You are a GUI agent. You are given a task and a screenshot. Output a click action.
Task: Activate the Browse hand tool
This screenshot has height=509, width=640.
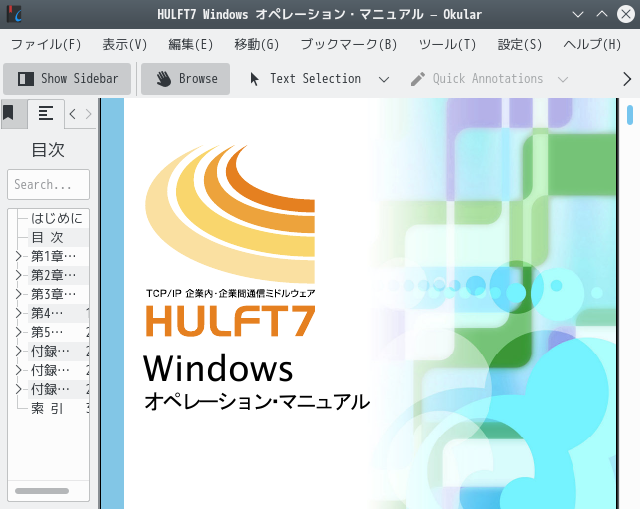click(x=185, y=79)
